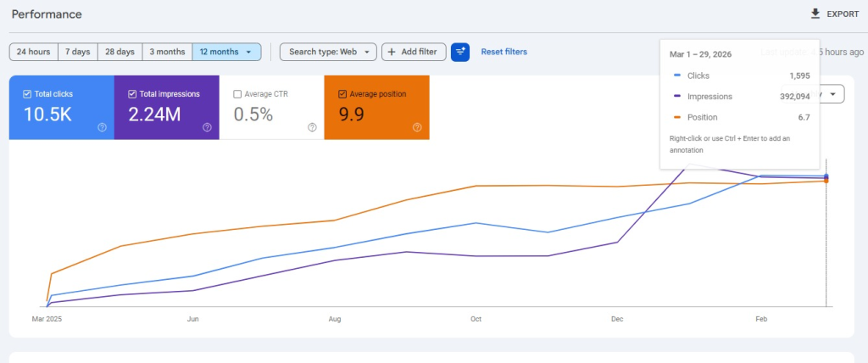Open the blue filter options icon

point(460,52)
